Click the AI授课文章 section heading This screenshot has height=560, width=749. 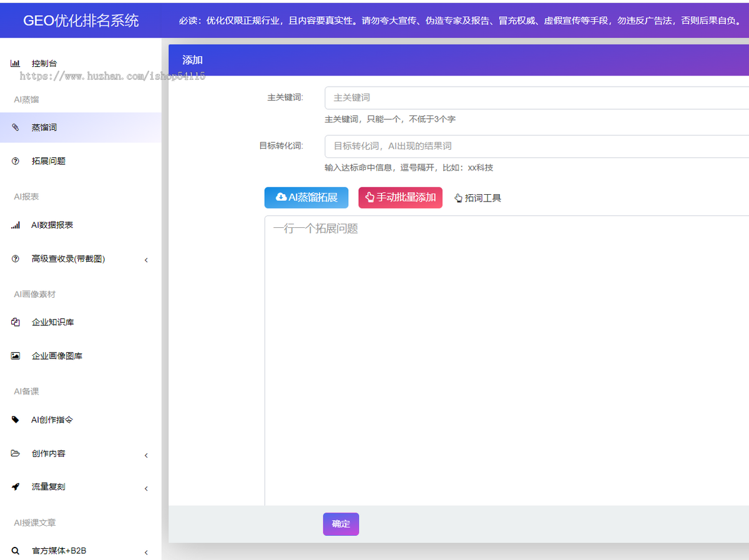pos(35,523)
